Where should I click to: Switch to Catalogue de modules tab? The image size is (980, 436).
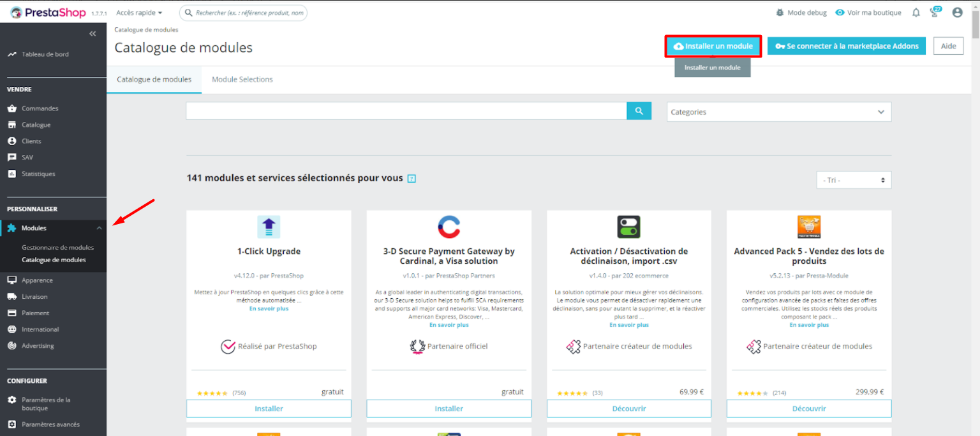coord(154,80)
